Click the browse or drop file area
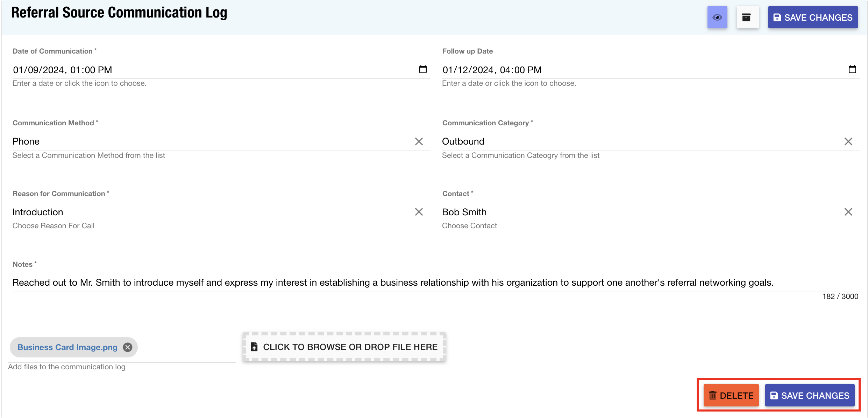Viewport: 868px width, 418px height. 344,347
